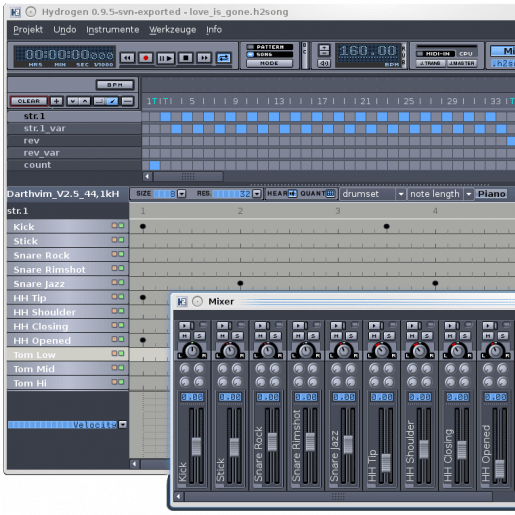Screen dimensions: 515x515
Task: Toggle the HEAR new notes button
Action: [293, 194]
